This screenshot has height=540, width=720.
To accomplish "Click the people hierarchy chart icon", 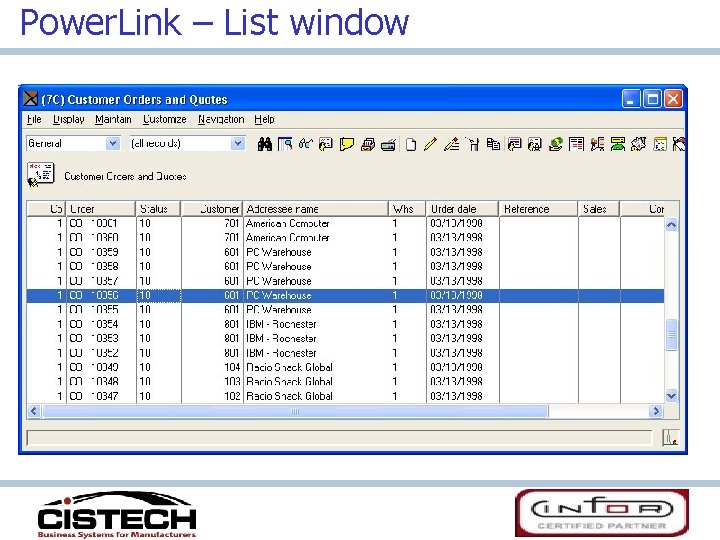I will click(x=597, y=144).
